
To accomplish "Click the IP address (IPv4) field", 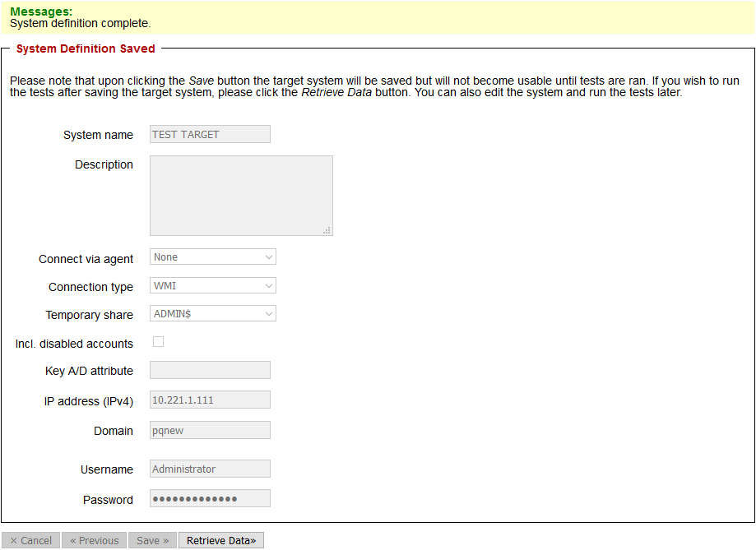I will 210,400.
